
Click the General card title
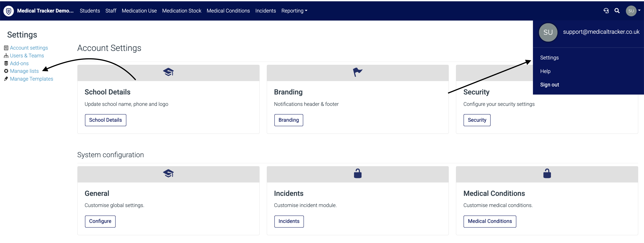click(x=97, y=194)
